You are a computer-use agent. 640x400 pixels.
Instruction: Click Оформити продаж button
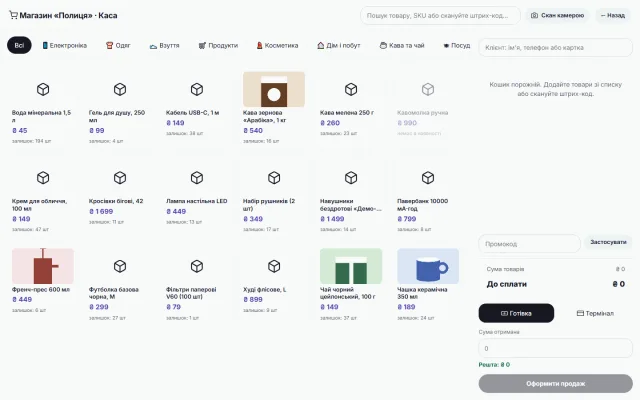coord(556,384)
